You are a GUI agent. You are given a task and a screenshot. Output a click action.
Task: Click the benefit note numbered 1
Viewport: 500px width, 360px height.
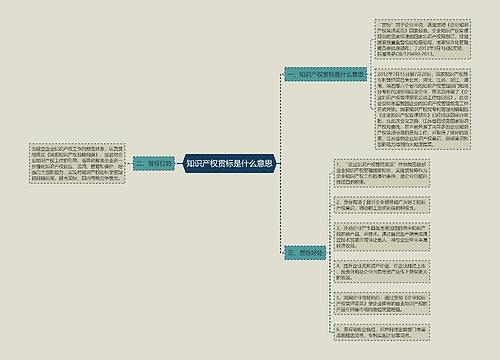coord(382,173)
